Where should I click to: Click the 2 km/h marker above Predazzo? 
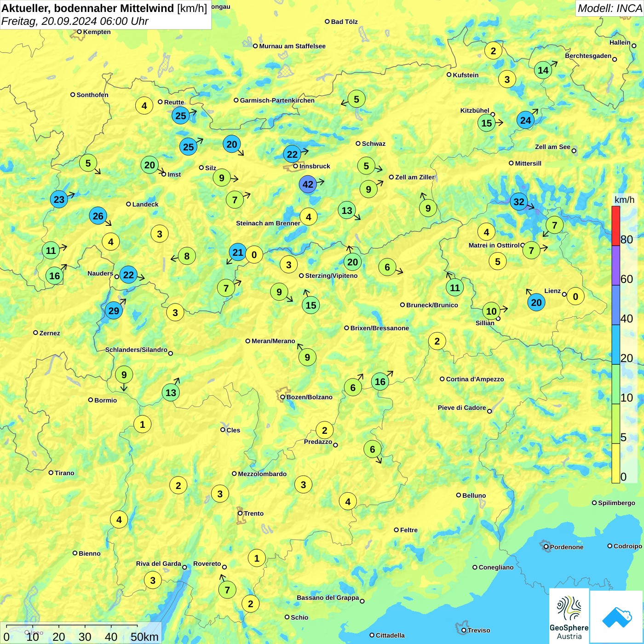pos(325,430)
